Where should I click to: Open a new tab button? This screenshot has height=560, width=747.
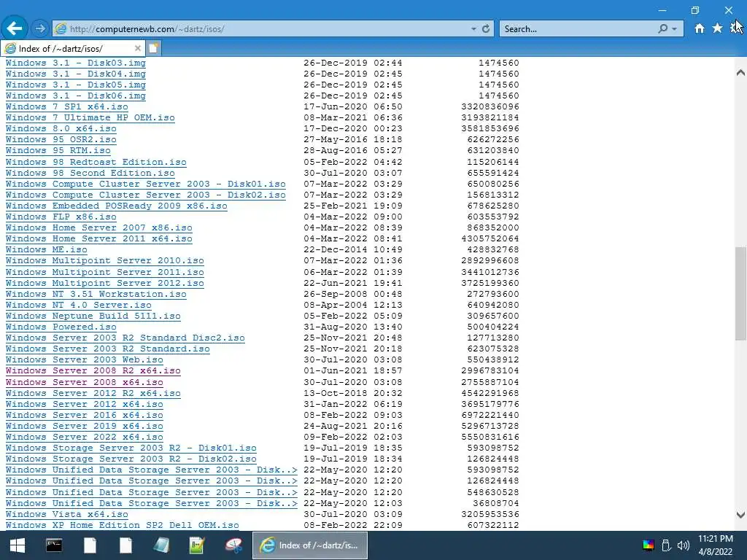(153, 48)
